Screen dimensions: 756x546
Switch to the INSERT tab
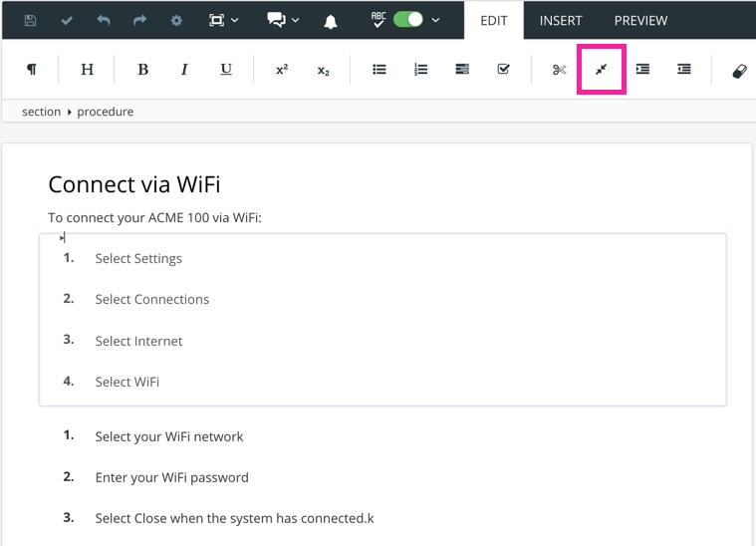pyautogui.click(x=561, y=21)
